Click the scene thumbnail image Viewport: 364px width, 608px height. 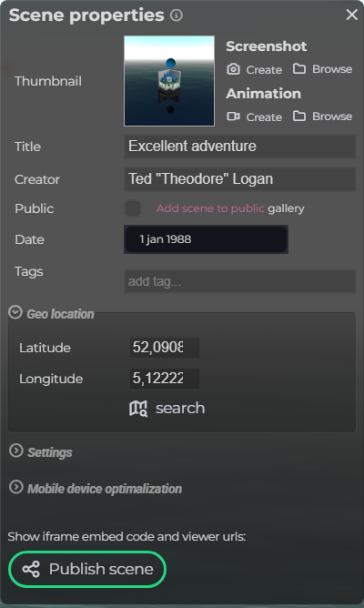tap(169, 81)
